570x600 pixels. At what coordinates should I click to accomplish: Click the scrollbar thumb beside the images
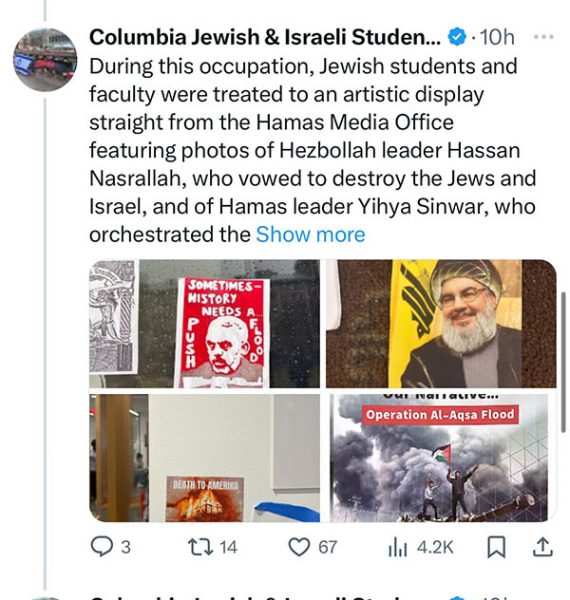(563, 362)
